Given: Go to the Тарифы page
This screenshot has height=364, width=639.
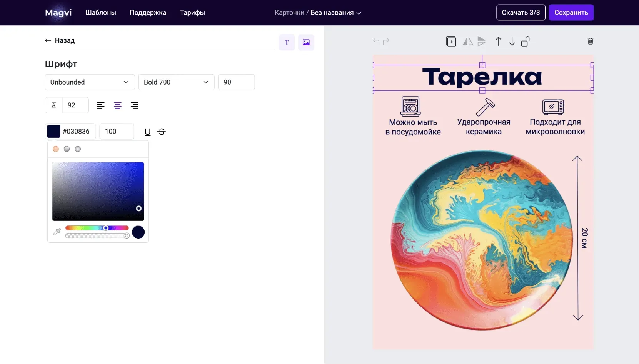Looking at the screenshot, I should (192, 13).
